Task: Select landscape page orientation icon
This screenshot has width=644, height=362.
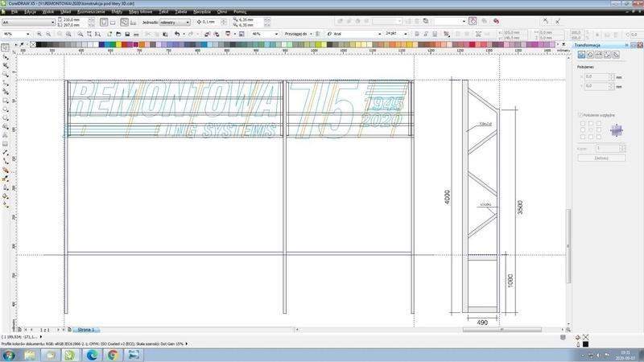Action: pos(112,23)
